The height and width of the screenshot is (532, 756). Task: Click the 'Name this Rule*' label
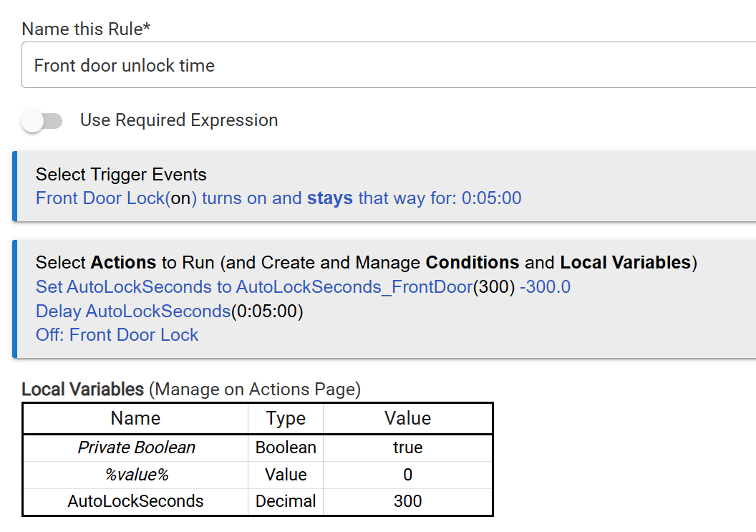point(87,29)
